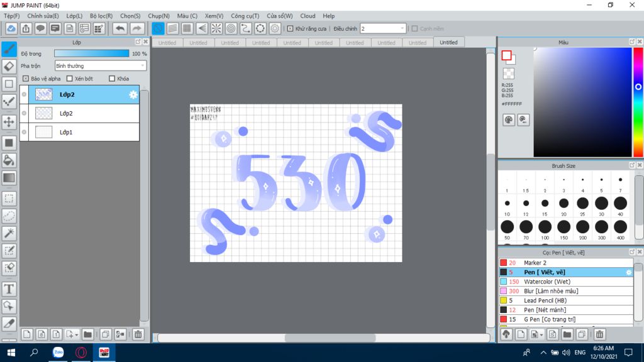
Task: Choose the Bucket fill tool
Action: (x=9, y=160)
